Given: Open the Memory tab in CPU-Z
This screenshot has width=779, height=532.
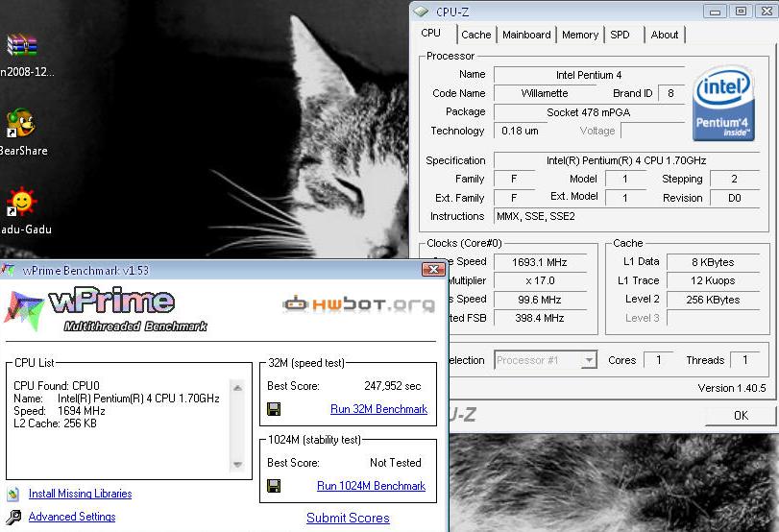Looking at the screenshot, I should 580,35.
